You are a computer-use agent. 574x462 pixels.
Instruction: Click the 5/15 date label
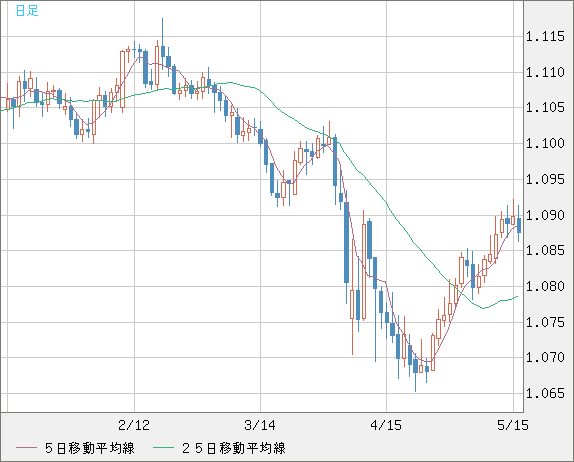pyautogui.click(x=513, y=425)
